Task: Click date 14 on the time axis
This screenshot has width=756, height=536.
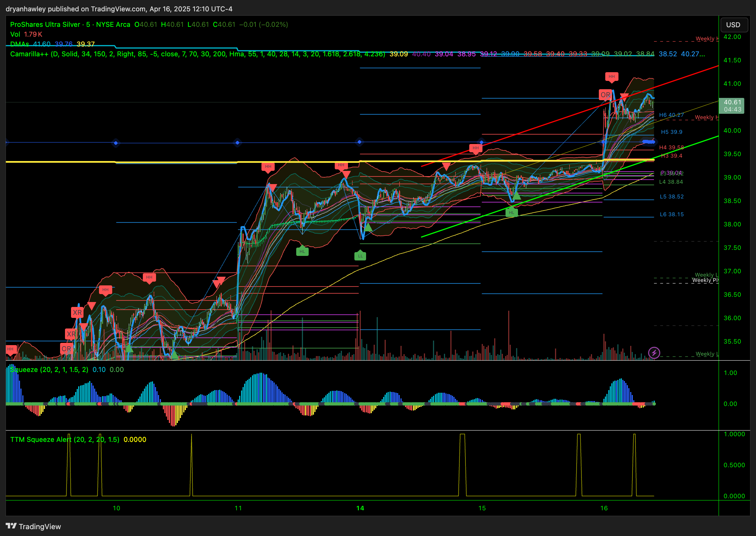Action: tap(360, 508)
